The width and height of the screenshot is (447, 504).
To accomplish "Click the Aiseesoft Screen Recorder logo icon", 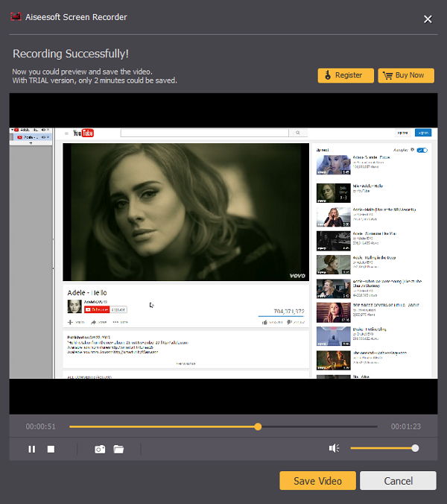I will click(x=16, y=16).
